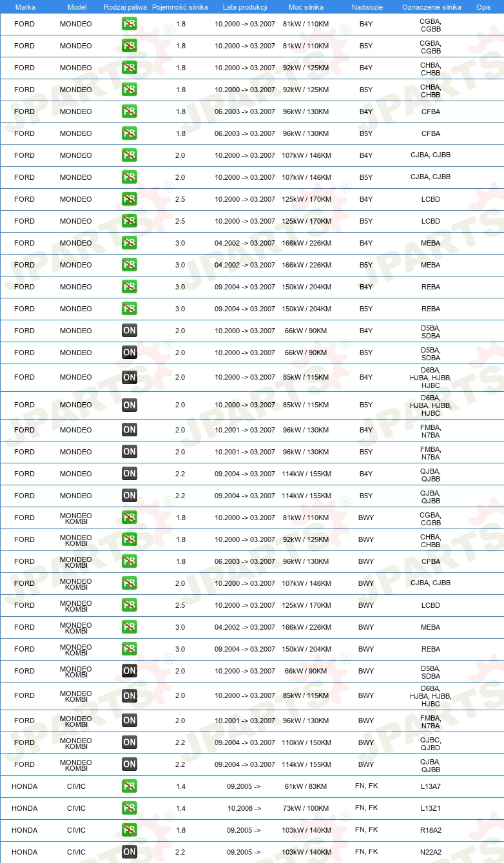Click PB fuel icon in Civic L13A7 row

click(130, 787)
